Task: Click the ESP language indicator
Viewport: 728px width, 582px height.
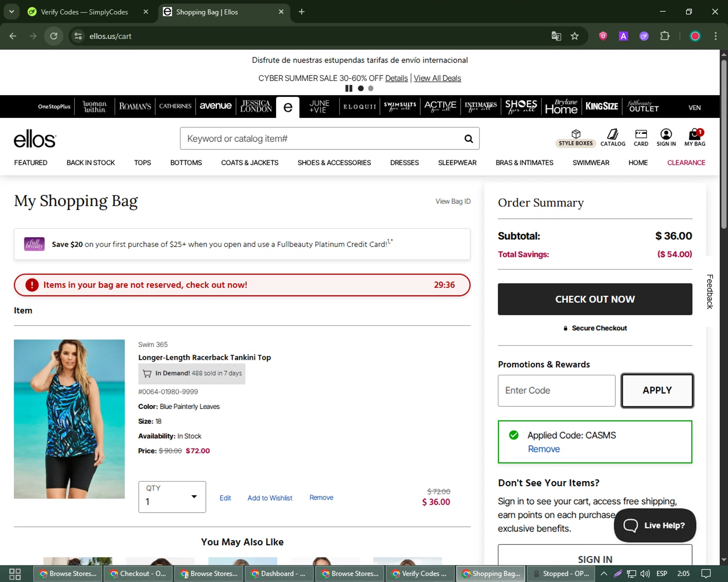Action: pos(662,573)
